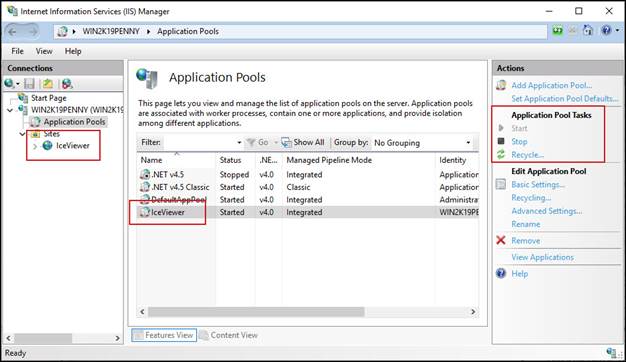Click the Help link in Actions pane
Image resolution: width=626 pixels, height=362 pixels.
click(x=520, y=274)
